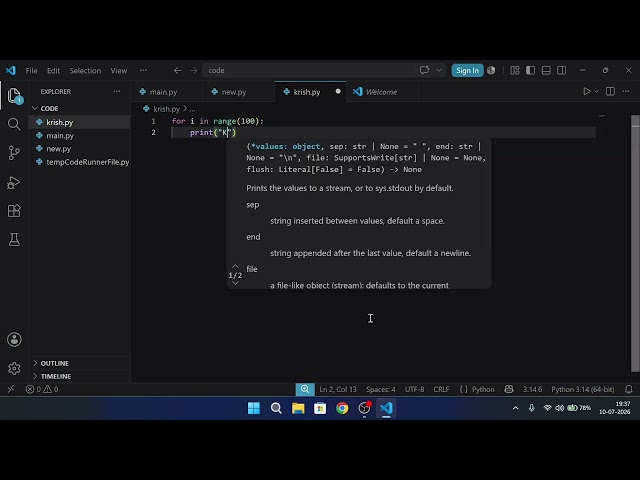Open File Explorer from the taskbar
Screen dimensions: 640x480
298,408
